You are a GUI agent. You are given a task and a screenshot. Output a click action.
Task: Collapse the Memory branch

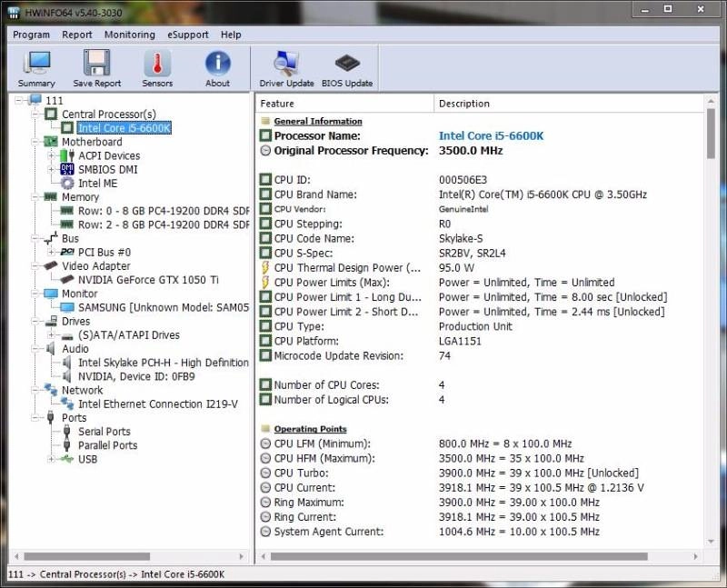coord(35,197)
